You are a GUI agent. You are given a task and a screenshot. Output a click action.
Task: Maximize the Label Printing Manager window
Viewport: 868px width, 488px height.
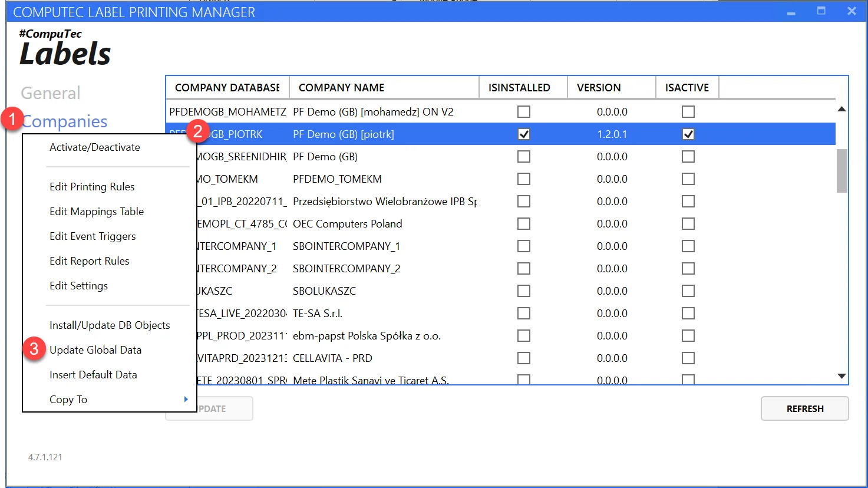coord(821,11)
